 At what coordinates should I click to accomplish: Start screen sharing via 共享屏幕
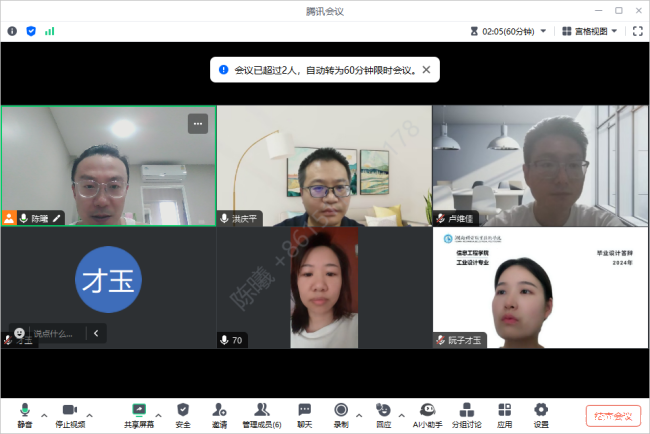pos(139,414)
